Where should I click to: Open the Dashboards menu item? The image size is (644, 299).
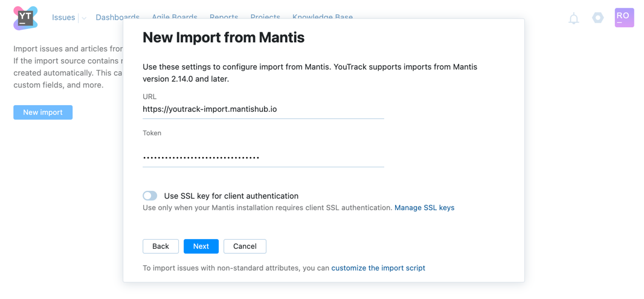pos(117,17)
